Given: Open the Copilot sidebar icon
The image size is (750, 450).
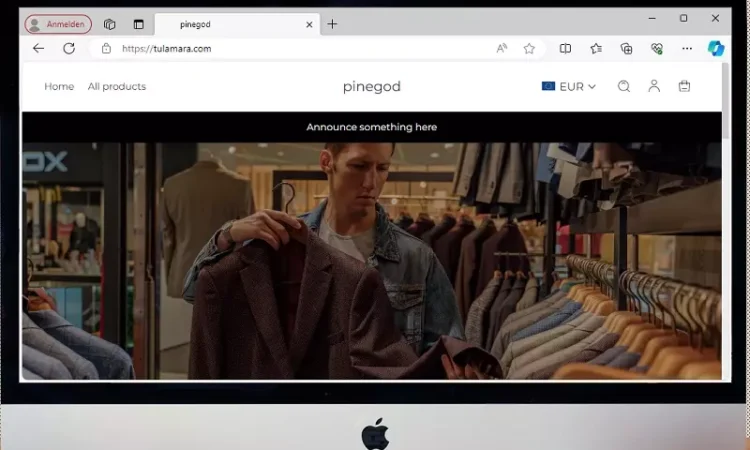Looking at the screenshot, I should (x=716, y=48).
